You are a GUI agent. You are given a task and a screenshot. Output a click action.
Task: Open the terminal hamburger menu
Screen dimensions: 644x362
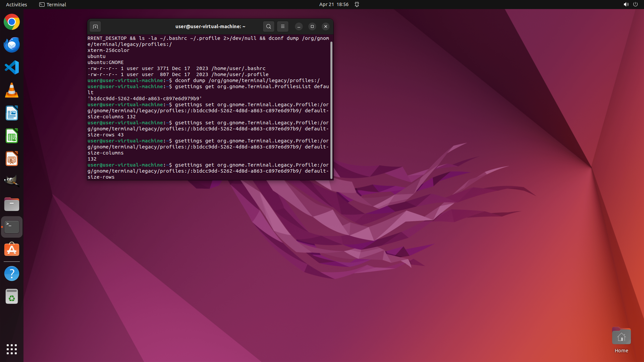(x=283, y=26)
